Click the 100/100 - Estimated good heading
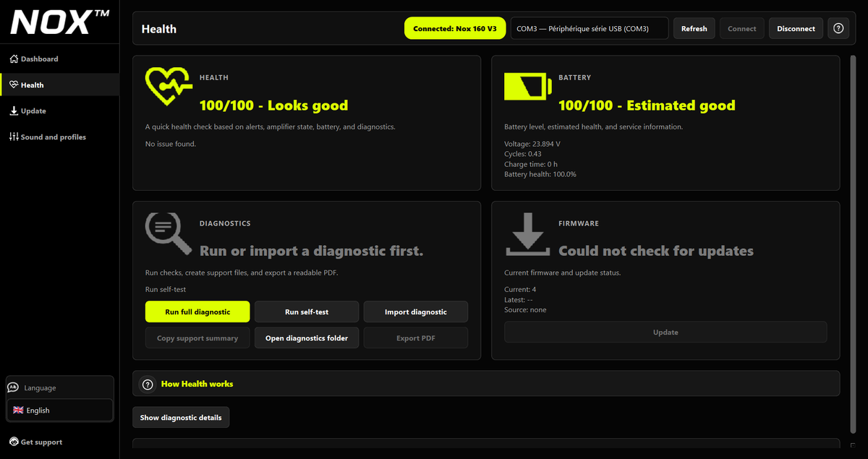Image resolution: width=868 pixels, height=459 pixels. pos(647,106)
